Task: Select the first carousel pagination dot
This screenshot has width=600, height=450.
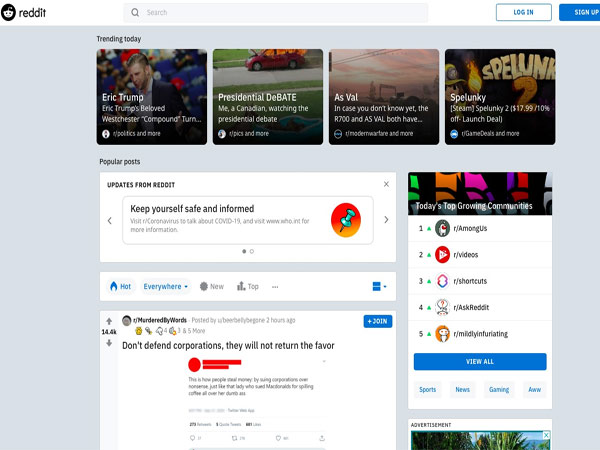Action: (x=243, y=251)
